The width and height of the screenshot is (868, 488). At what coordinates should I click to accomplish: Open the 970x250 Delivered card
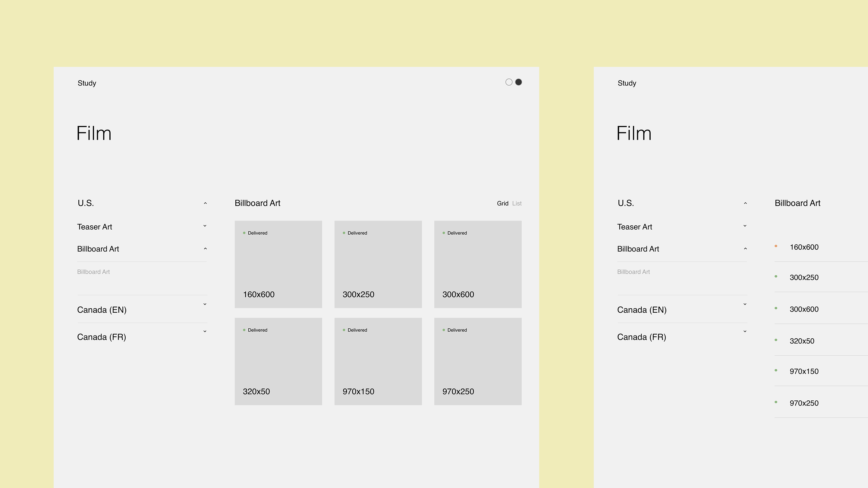(478, 361)
